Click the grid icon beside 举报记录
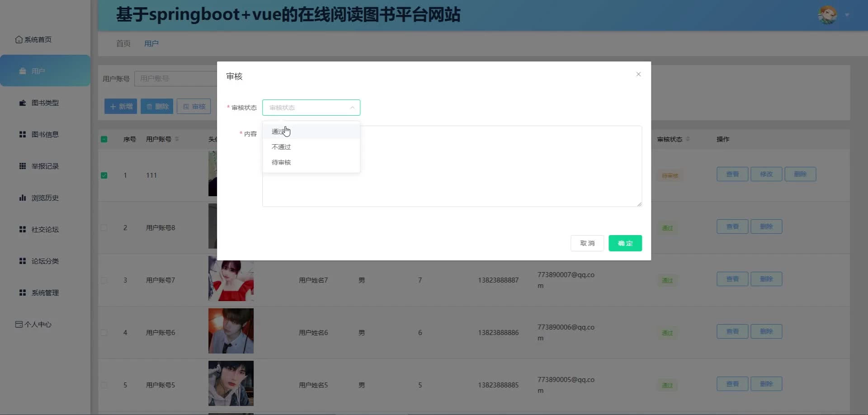The image size is (868, 415). 23,166
